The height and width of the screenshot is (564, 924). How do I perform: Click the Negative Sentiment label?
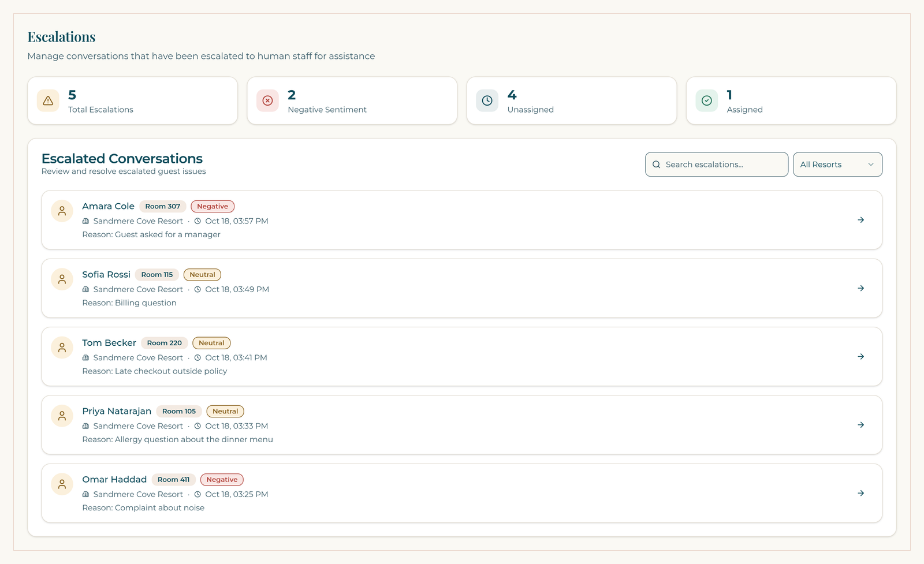(x=327, y=110)
